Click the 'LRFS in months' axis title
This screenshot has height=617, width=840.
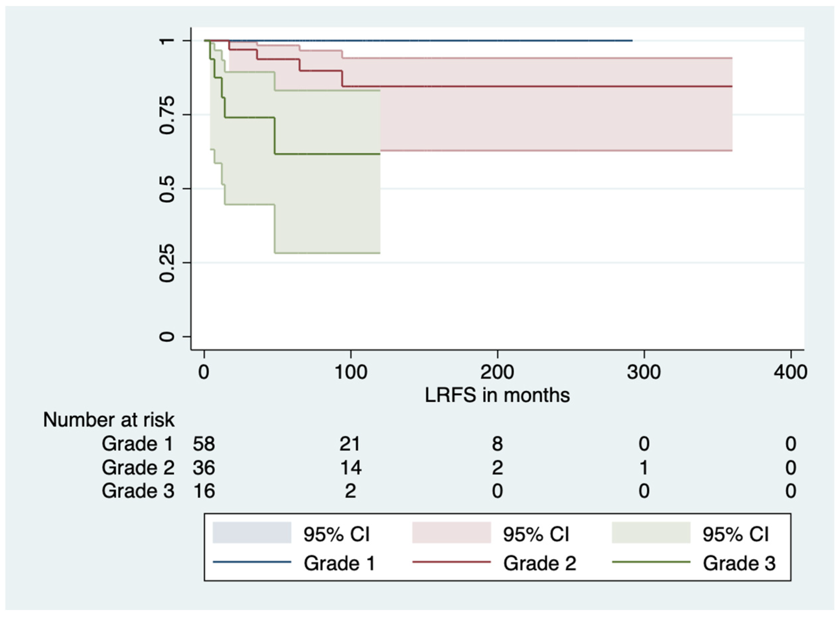click(x=497, y=395)
